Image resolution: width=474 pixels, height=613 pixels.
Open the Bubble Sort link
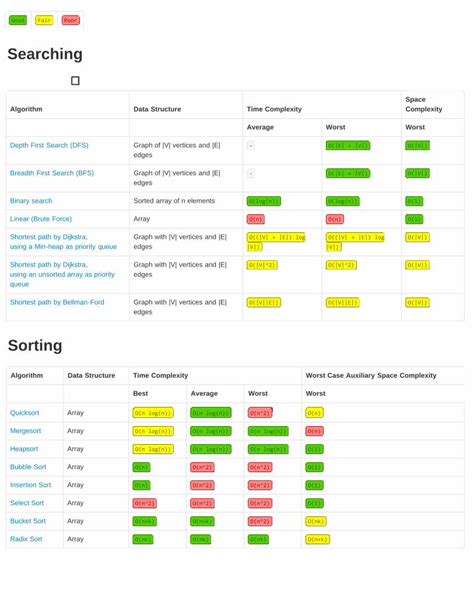28,466
